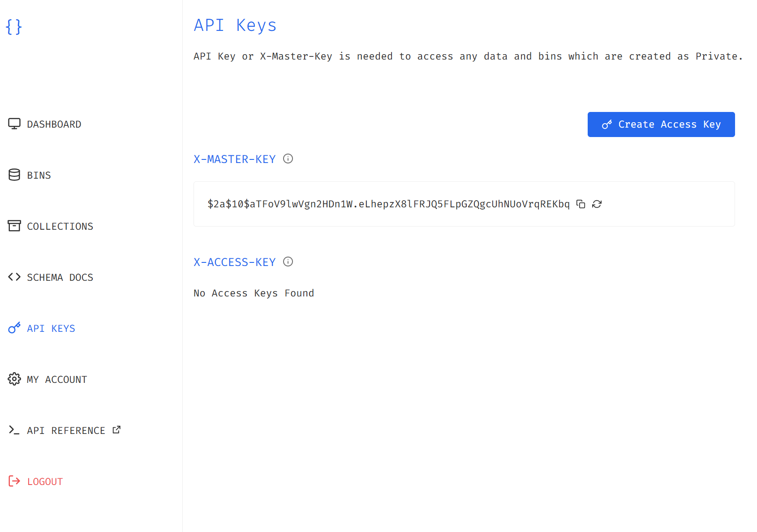Open the API REFERENCE link text
Screen dimensions: 757x532
pos(66,431)
